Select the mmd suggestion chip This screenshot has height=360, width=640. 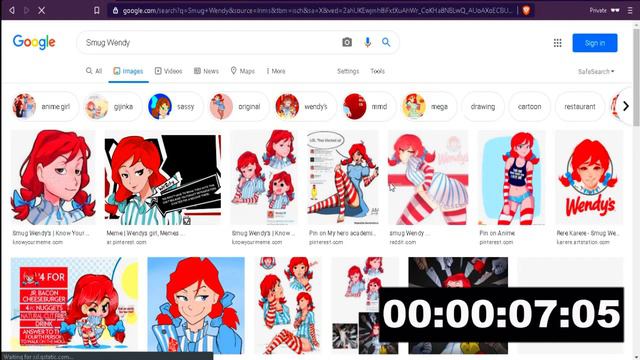pyautogui.click(x=369, y=107)
